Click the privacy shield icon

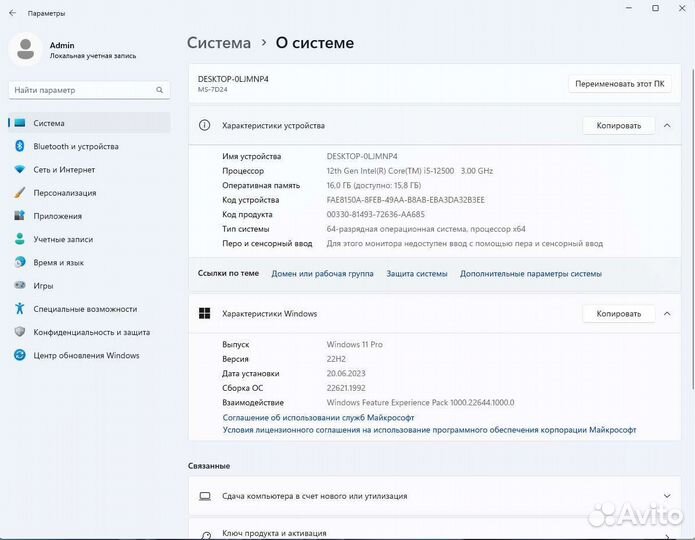(20, 332)
